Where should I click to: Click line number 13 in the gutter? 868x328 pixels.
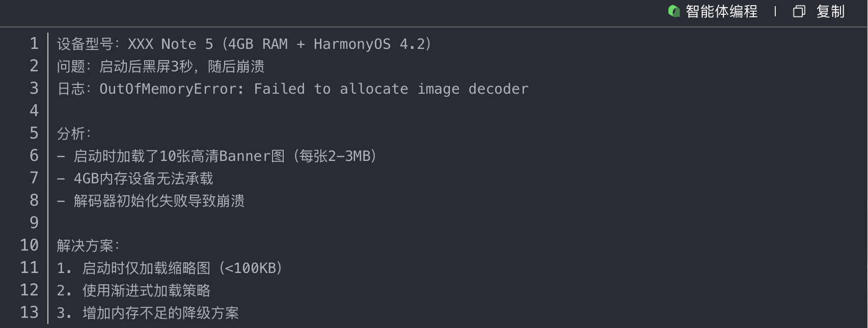click(29, 313)
